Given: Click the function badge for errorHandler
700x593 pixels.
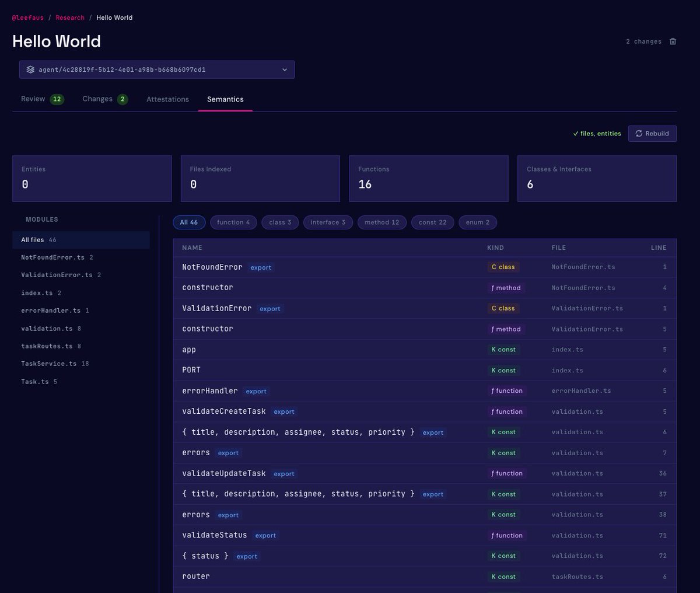Looking at the screenshot, I should 507,391.
